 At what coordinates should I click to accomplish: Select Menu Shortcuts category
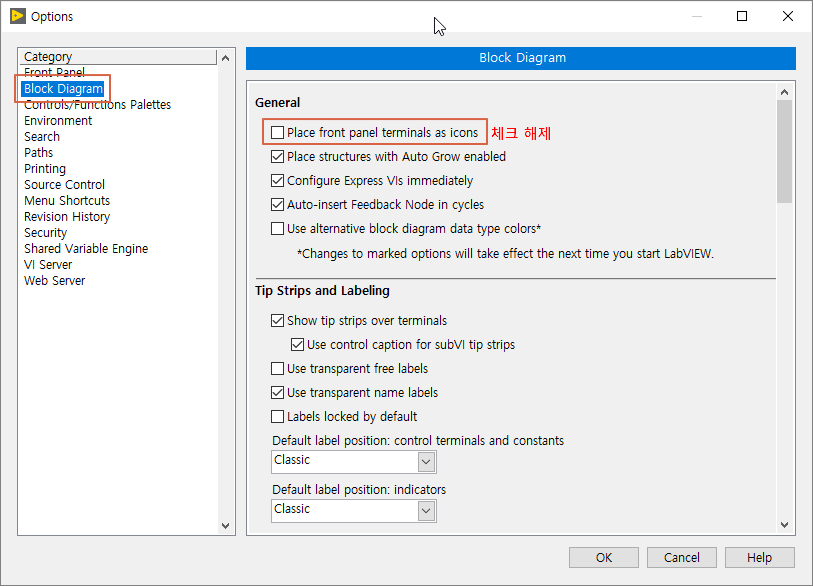(x=67, y=201)
